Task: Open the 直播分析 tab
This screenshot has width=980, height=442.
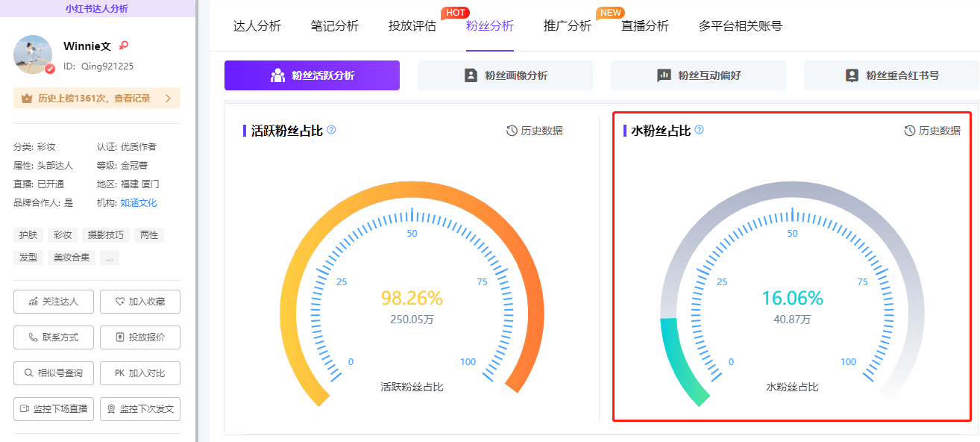Action: tap(645, 26)
